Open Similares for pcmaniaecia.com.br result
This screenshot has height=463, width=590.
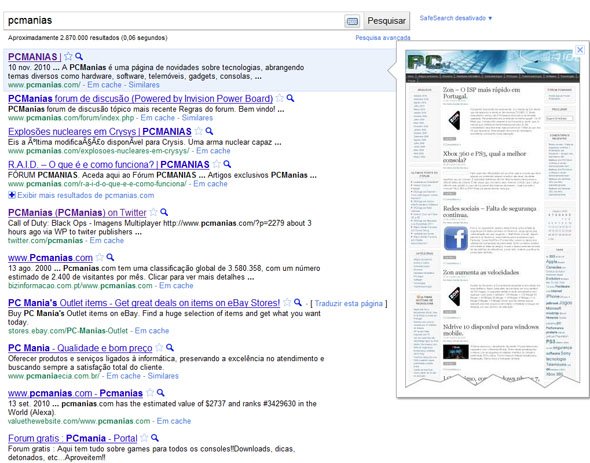[163, 376]
